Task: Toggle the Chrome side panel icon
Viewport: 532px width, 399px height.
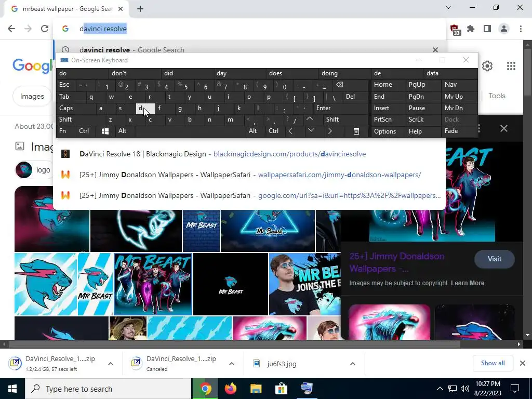Action: pyautogui.click(x=487, y=29)
